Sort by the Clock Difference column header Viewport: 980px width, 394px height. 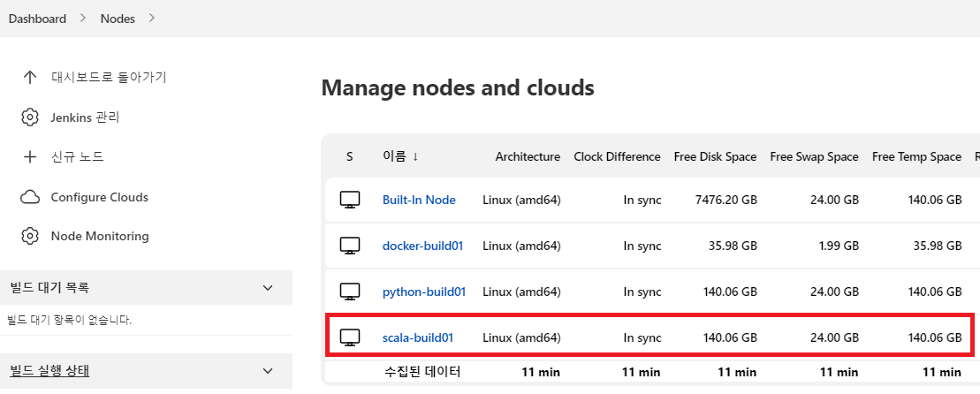[x=617, y=156]
